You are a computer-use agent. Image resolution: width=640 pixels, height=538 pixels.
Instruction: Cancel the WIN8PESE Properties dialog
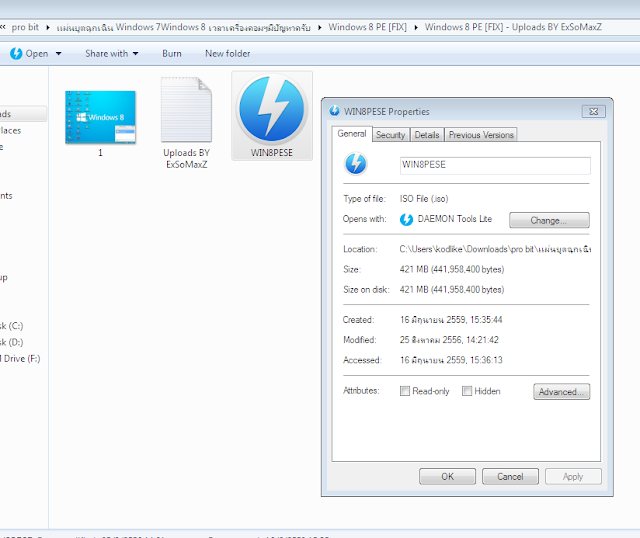[510, 477]
